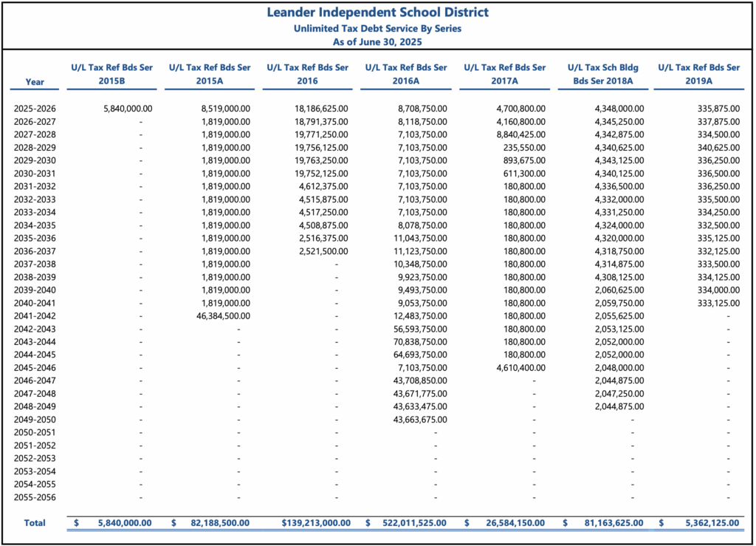Click the 2,521,500.00 cell
The height and width of the screenshot is (546, 756).
tap(323, 251)
